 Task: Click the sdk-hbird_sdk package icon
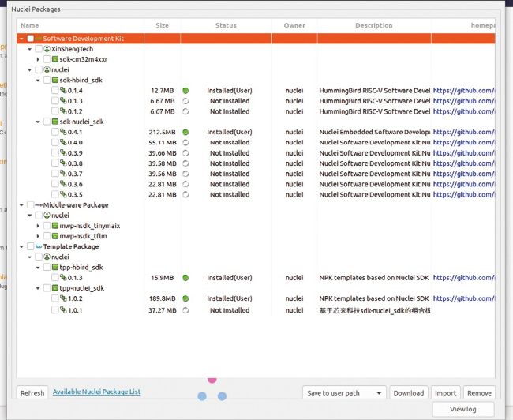tap(55, 80)
